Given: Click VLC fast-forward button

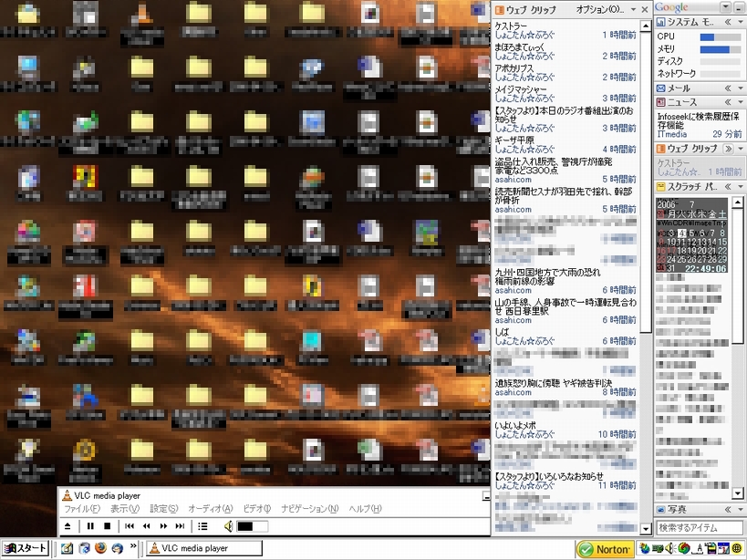Looking at the screenshot, I should [163, 526].
